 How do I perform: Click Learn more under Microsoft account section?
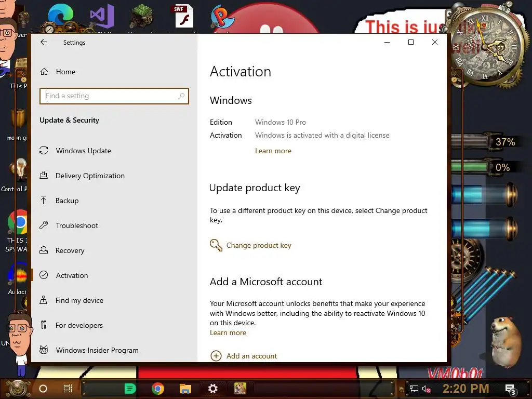tap(228, 333)
